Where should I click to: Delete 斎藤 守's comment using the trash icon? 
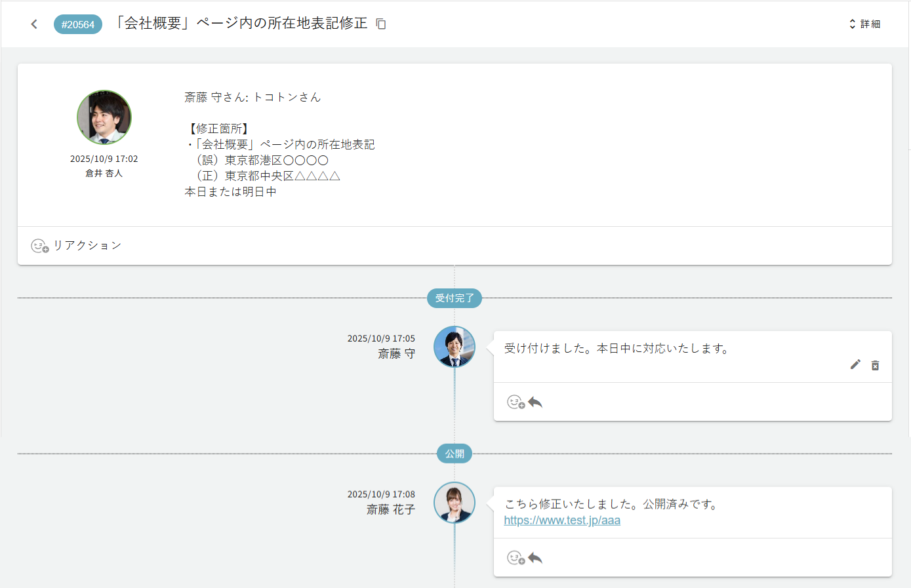tap(875, 365)
